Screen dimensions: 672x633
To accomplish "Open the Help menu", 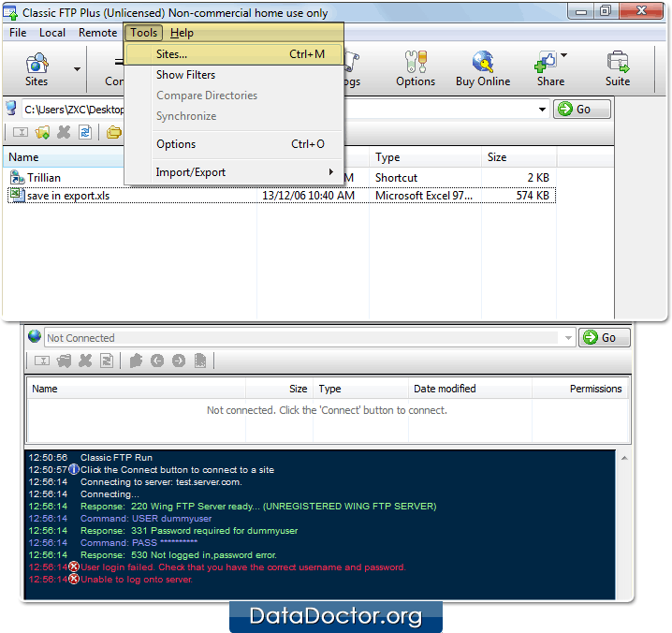I will click(x=182, y=33).
